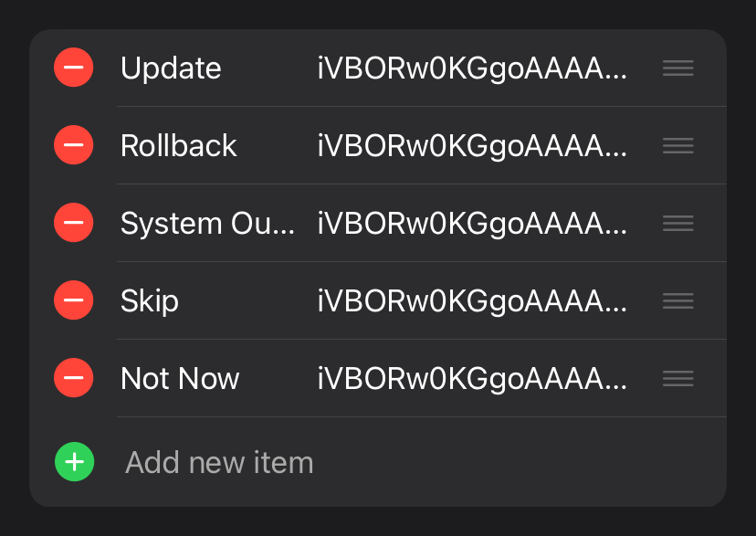Viewport: 756px width, 536px height.
Task: Click the reorder handle beside Rollback
Action: pyautogui.click(x=677, y=145)
